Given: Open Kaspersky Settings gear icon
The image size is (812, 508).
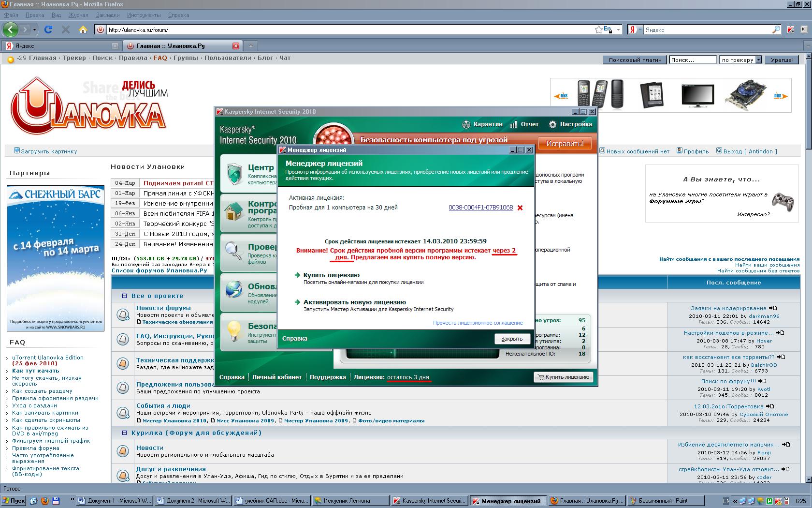Looking at the screenshot, I should click(x=552, y=124).
